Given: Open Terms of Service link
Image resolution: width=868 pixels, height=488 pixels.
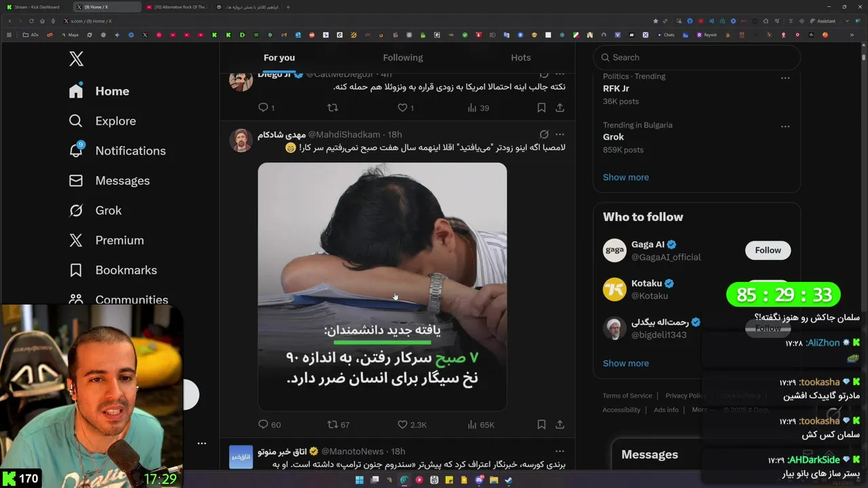Looking at the screenshot, I should (627, 396).
